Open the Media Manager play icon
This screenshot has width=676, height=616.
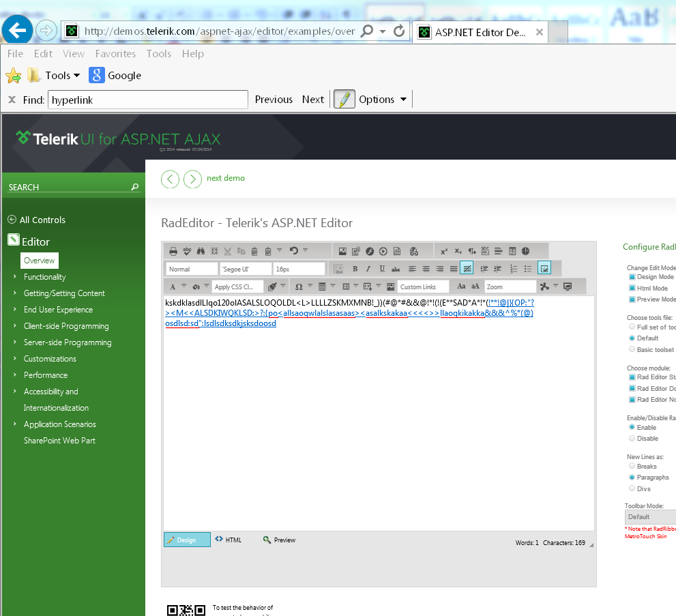point(383,251)
